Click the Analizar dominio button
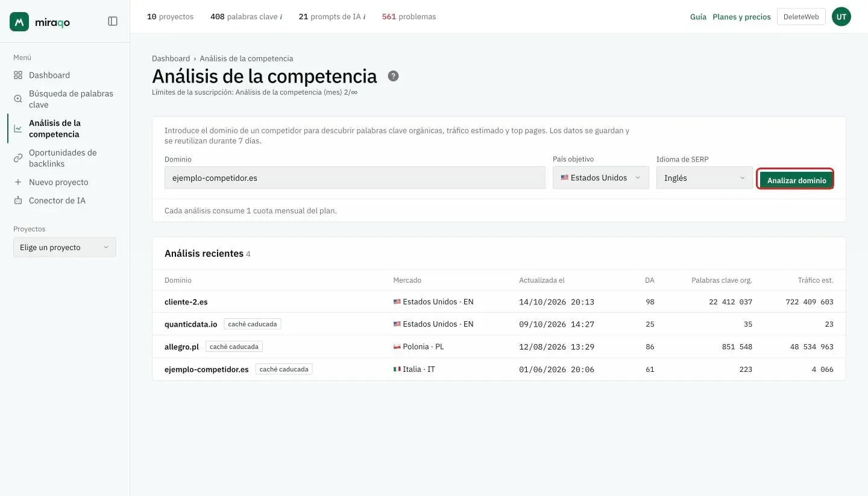 point(796,180)
